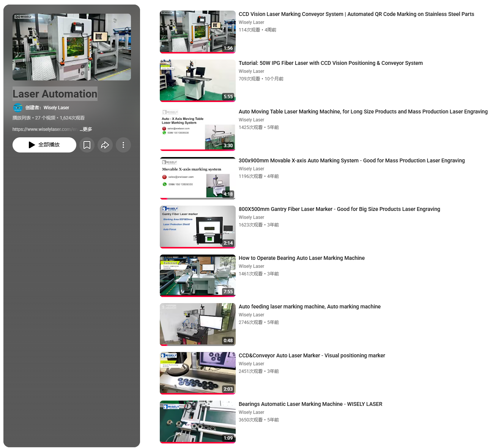Open title CCD&Conveyor Auto Laser Marker
The image size is (501, 448).
tap(312, 355)
